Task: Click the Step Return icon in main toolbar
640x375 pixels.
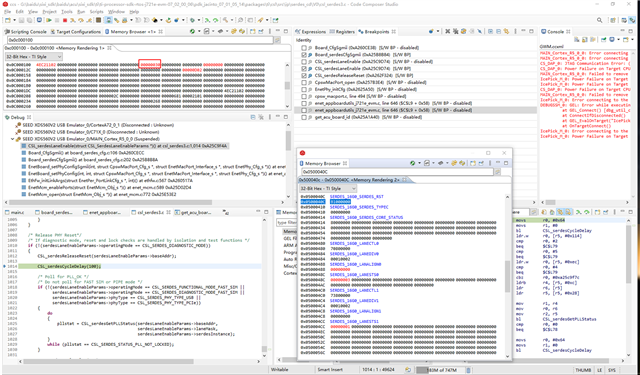Action: pyautogui.click(x=89, y=20)
